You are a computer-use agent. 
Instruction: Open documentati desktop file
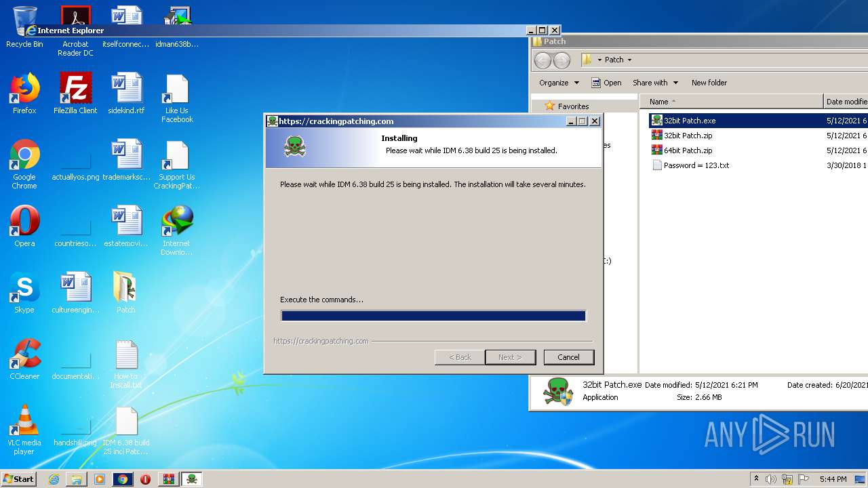75,363
